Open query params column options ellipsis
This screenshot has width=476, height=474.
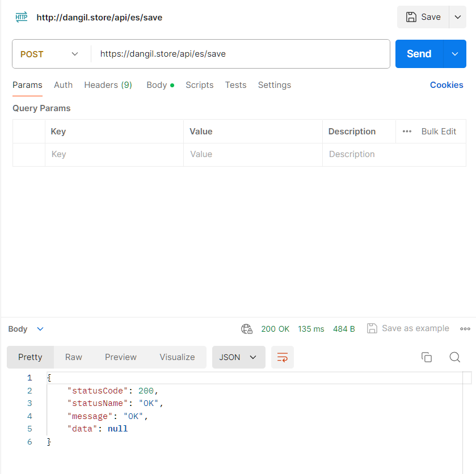407,132
